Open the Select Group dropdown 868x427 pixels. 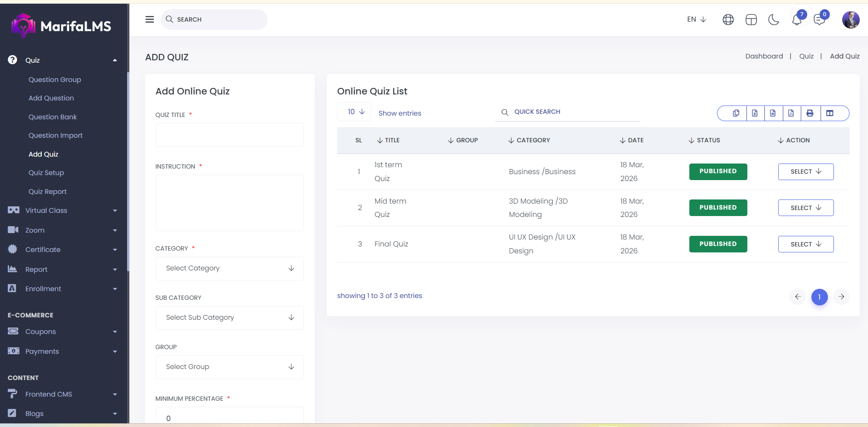[229, 367]
